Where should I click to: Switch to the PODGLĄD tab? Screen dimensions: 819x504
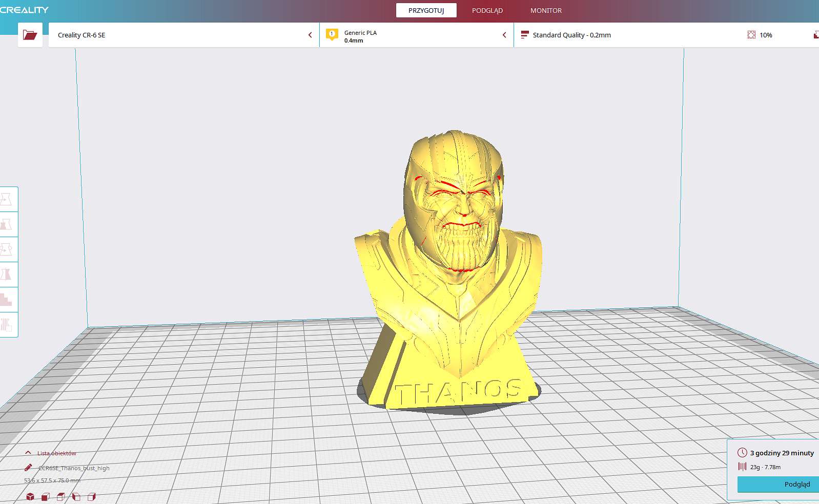coord(487,10)
